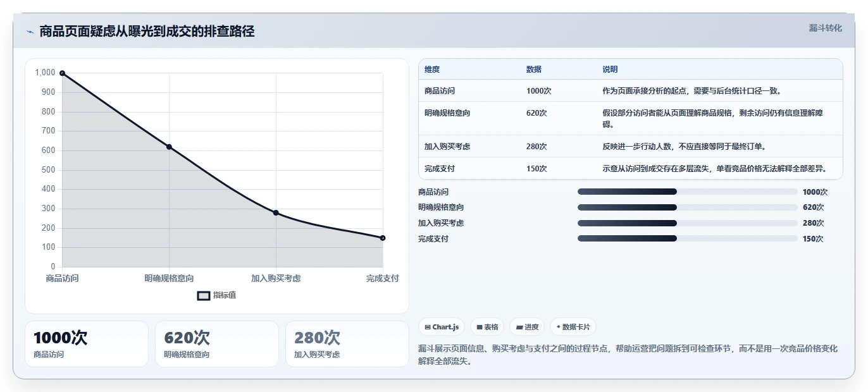Click the 表格 tag
868x392 pixels.
[x=487, y=327]
